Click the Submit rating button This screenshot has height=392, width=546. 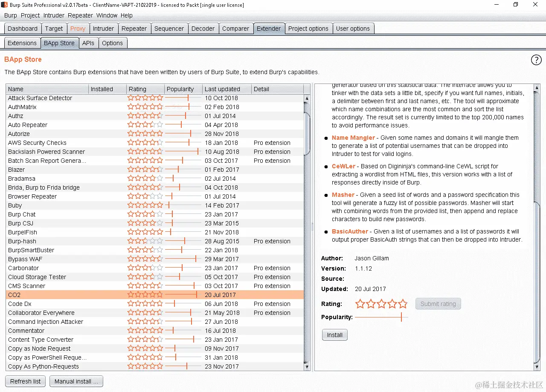438,304
